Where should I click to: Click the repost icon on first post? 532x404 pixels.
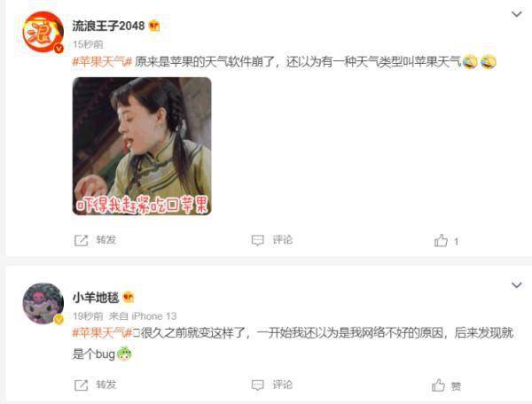click(81, 241)
